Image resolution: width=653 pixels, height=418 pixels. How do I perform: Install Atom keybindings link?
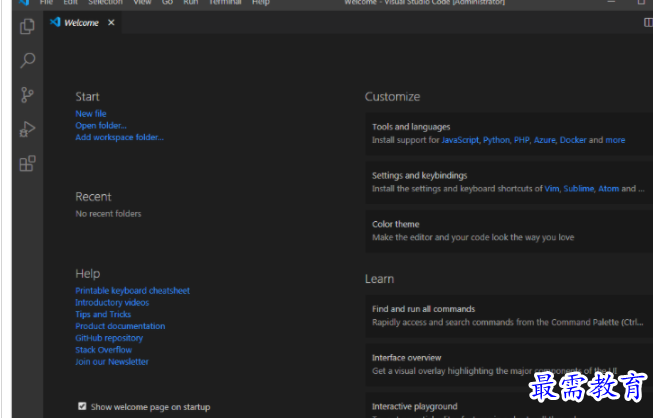tap(608, 189)
